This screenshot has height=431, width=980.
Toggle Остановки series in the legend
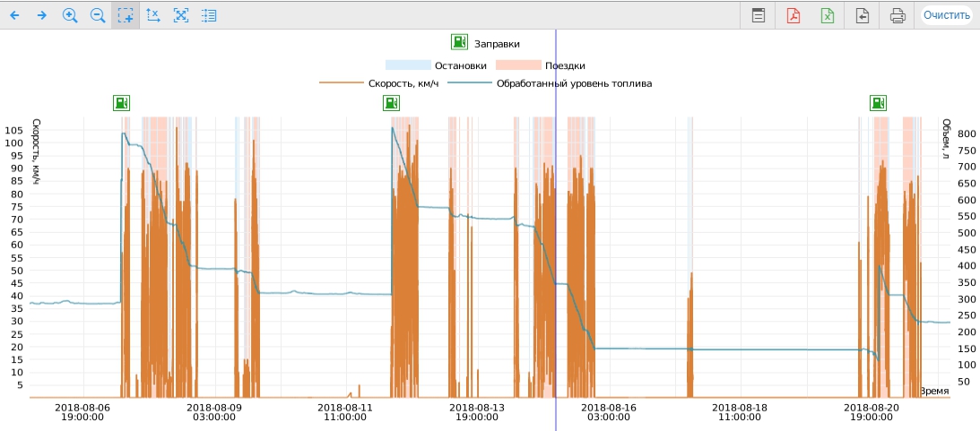pyautogui.click(x=436, y=65)
